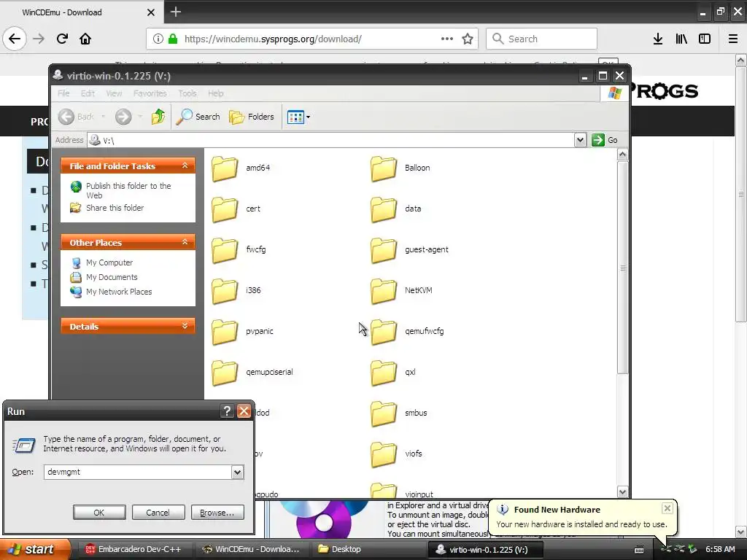Click the Run dialog Open input field
The image size is (747, 560).
pos(138,472)
